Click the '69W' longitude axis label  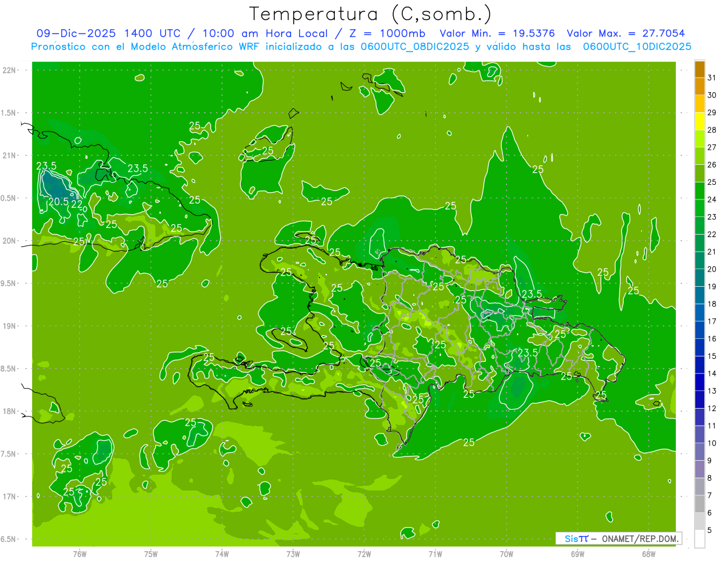578,554
